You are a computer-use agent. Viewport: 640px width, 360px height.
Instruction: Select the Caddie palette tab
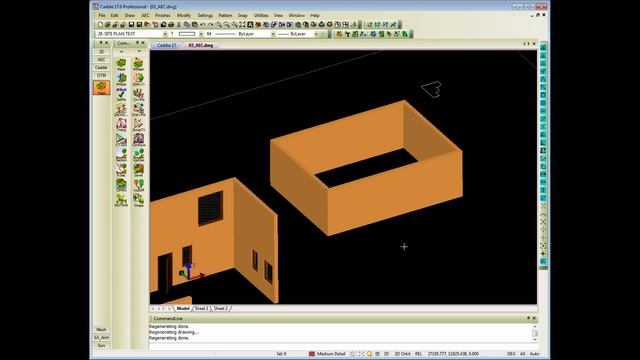point(101,68)
